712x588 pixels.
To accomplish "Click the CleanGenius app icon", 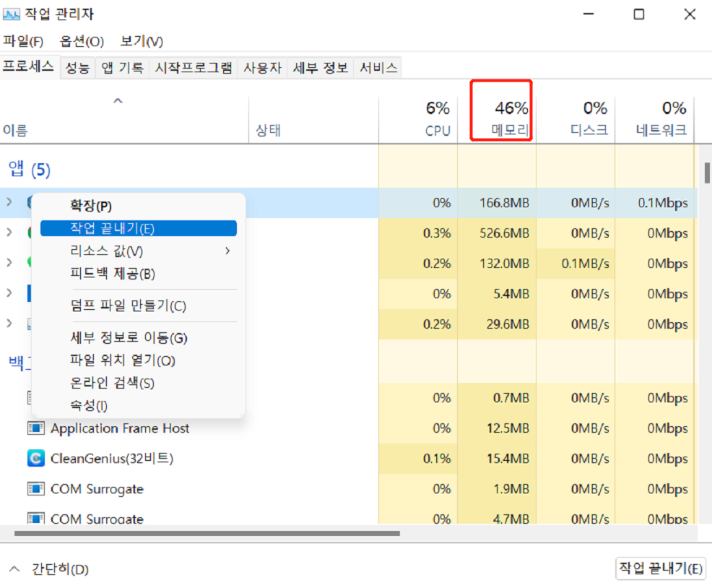I will point(35,459).
